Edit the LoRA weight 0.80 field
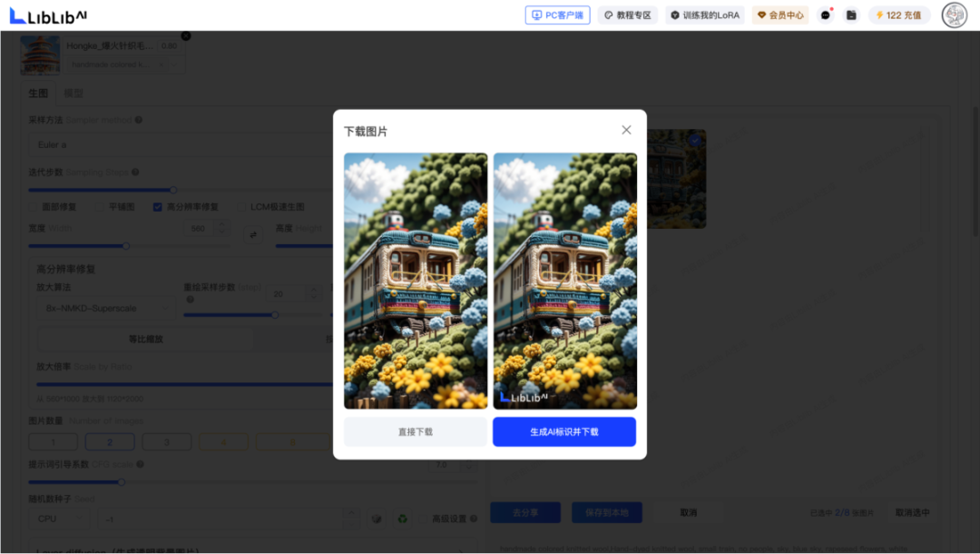Screen dimensions: 980x554 (169, 45)
